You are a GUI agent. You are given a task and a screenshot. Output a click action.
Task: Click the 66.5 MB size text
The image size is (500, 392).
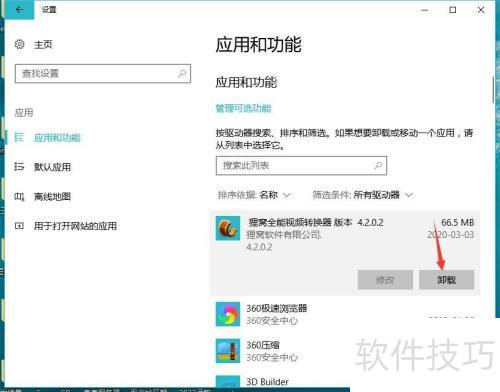pyautogui.click(x=458, y=222)
